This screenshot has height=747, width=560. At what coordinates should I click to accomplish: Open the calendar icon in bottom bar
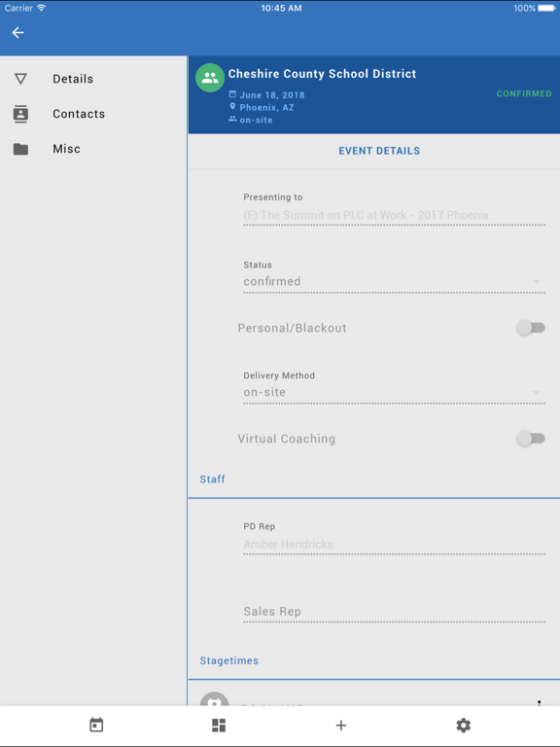click(x=96, y=725)
